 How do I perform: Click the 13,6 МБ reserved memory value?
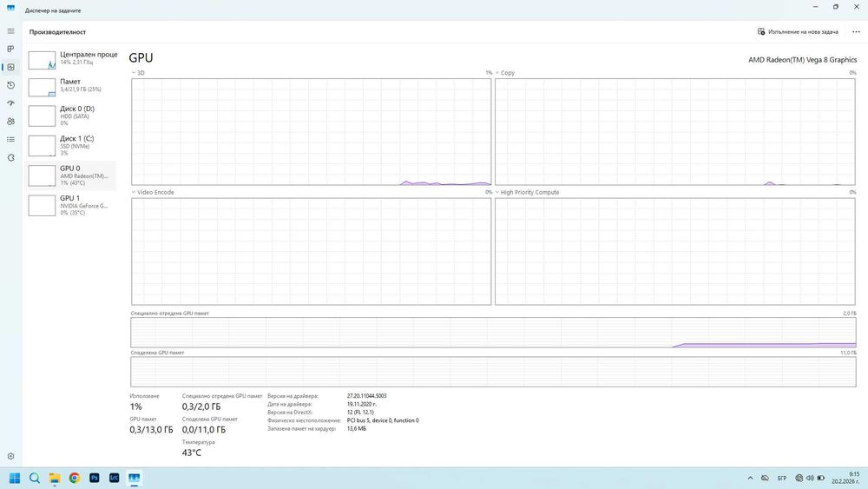pos(357,429)
